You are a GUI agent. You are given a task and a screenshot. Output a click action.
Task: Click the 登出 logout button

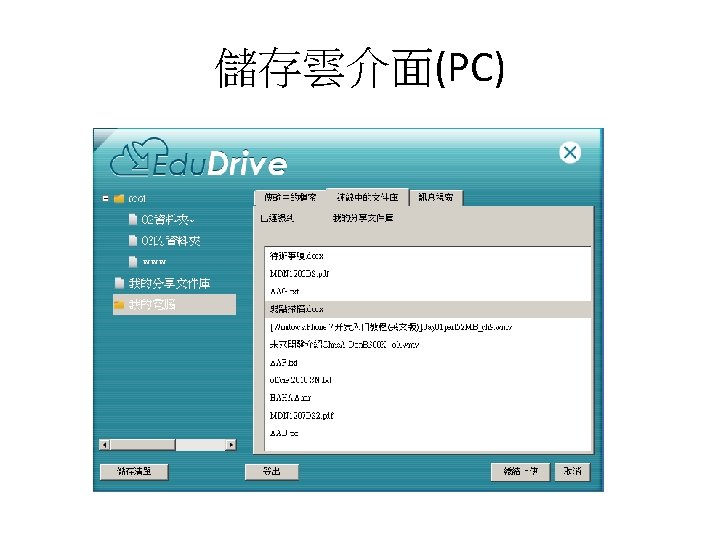pos(271,471)
